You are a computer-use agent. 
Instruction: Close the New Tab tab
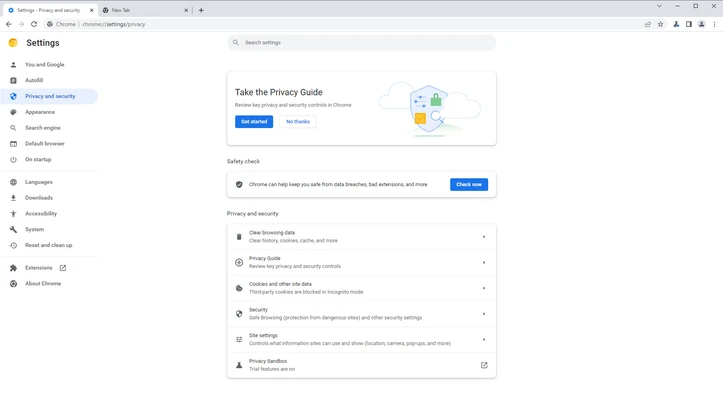point(186,10)
